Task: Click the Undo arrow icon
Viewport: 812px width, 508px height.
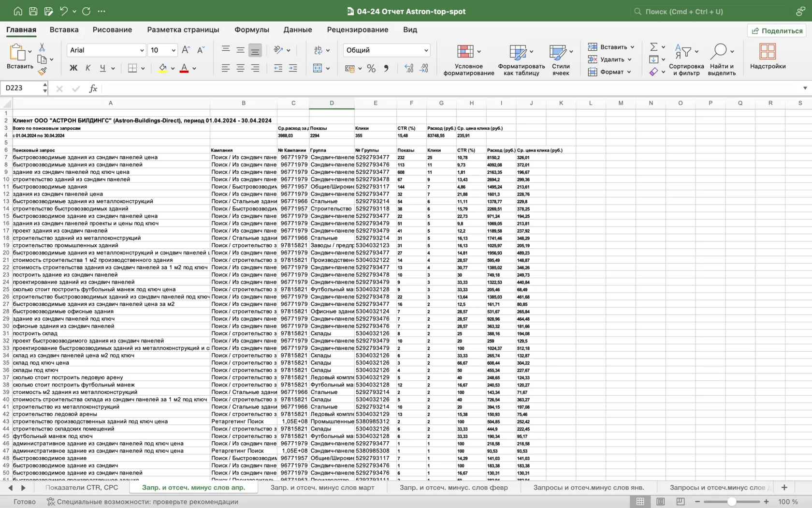Action: coord(63,11)
